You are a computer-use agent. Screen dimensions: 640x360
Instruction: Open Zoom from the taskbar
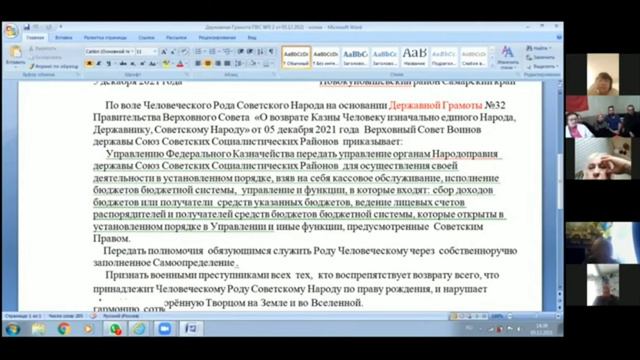click(165, 329)
